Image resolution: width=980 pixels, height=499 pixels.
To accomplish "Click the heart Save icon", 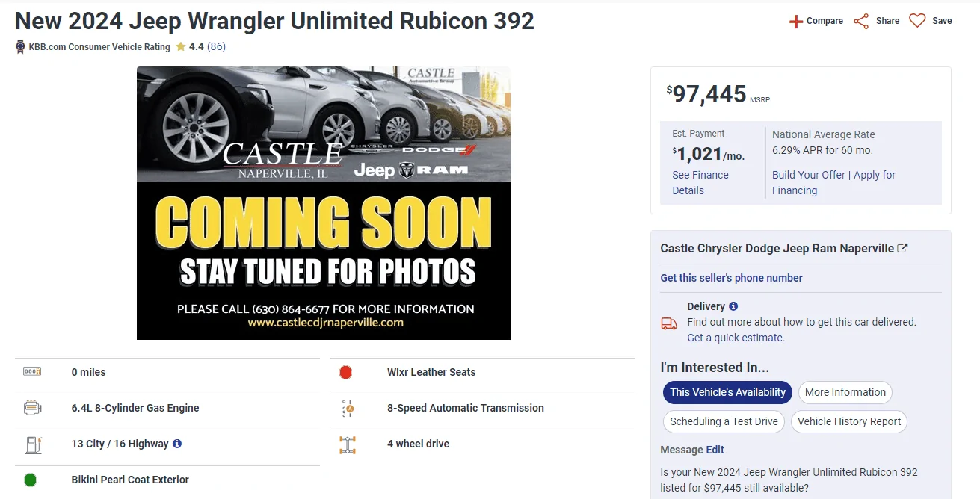I will tap(917, 21).
